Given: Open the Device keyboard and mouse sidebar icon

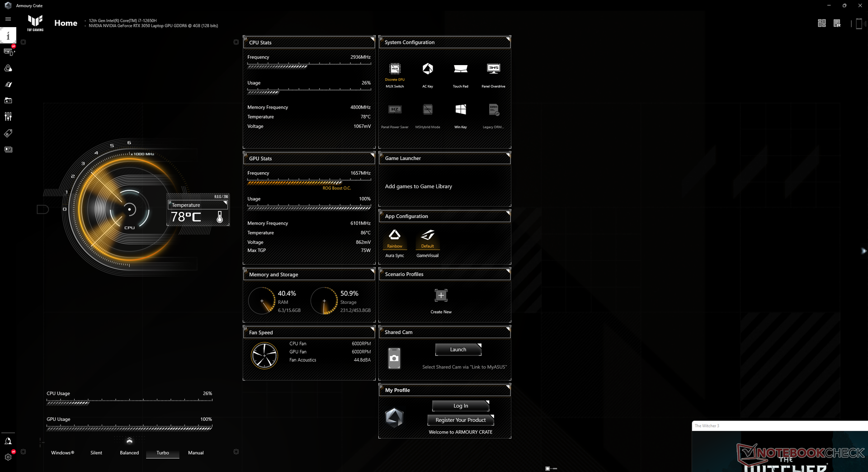Looking at the screenshot, I should point(8,52).
